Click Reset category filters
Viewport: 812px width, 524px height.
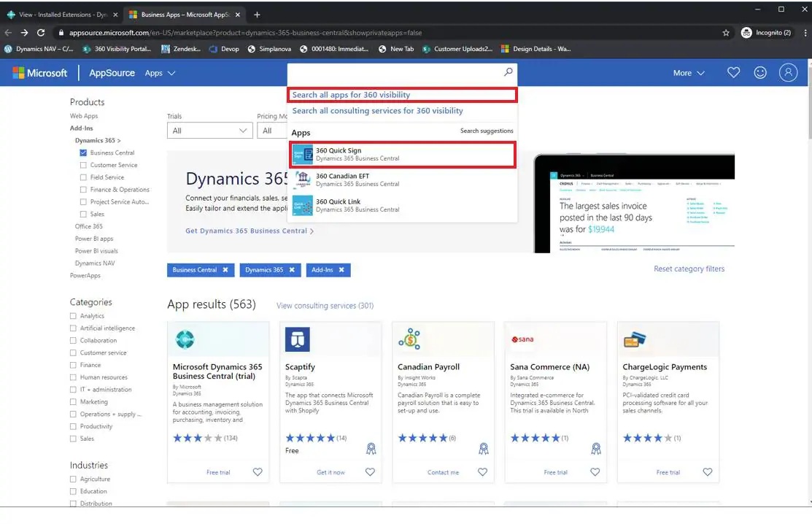[689, 269]
